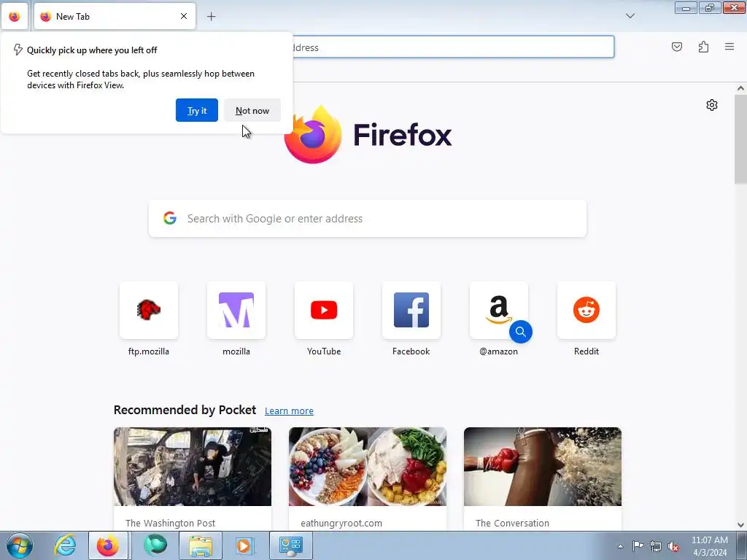Viewport: 747px width, 560px height.
Task: Open new tab personalize gear icon
Action: click(x=712, y=105)
